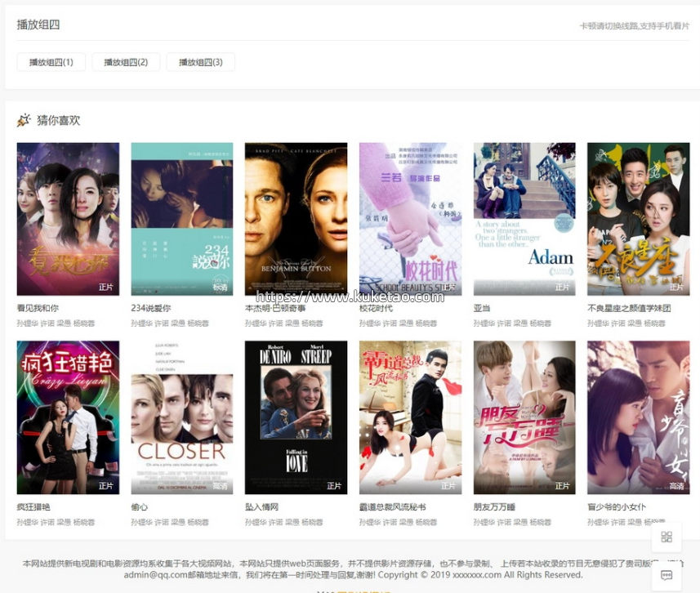Click the 偷心 title link
Screen dimensions: 700x593
(x=140, y=506)
